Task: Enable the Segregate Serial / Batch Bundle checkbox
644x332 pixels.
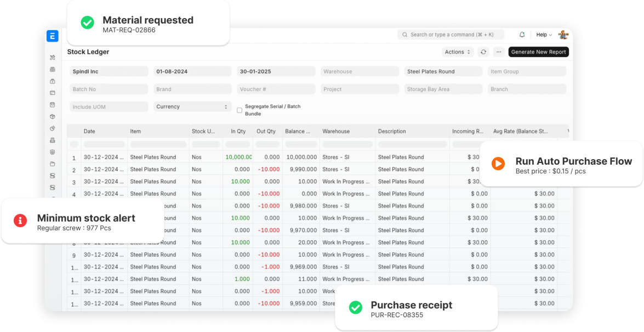Action: [x=240, y=110]
